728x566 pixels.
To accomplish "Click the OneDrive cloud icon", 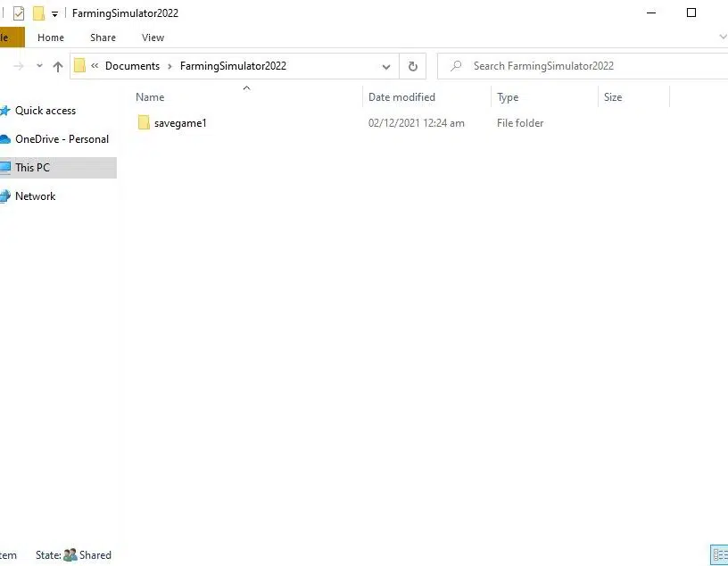I will pyautogui.click(x=5, y=139).
